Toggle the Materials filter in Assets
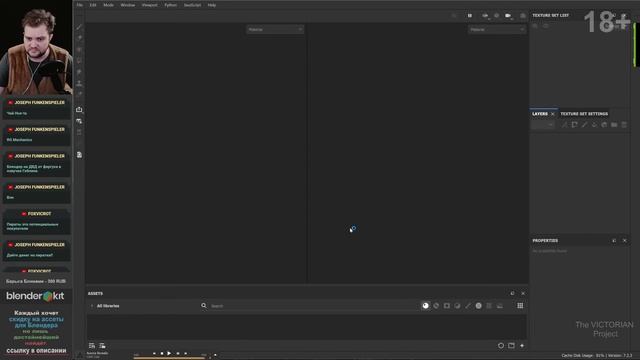Screen dimensions: 640x360 [425, 306]
